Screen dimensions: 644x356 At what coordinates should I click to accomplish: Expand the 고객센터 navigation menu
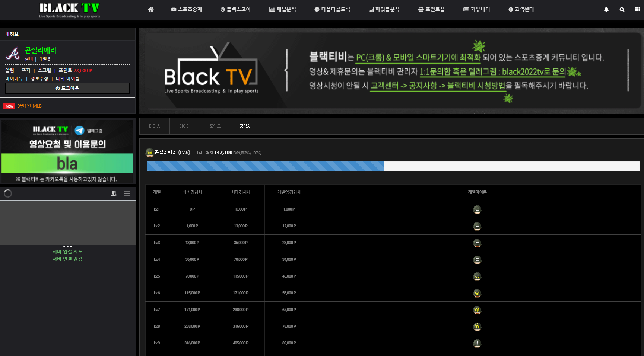521,9
